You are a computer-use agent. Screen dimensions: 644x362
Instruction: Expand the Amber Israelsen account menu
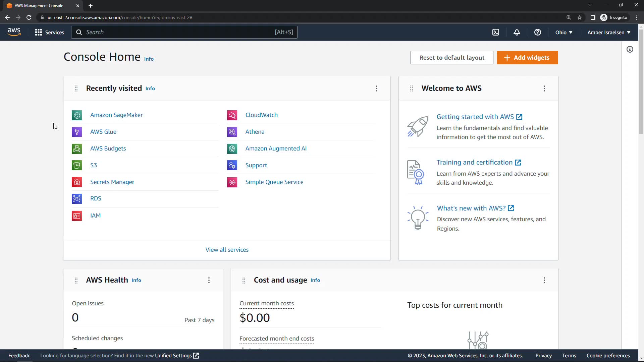pyautogui.click(x=609, y=33)
